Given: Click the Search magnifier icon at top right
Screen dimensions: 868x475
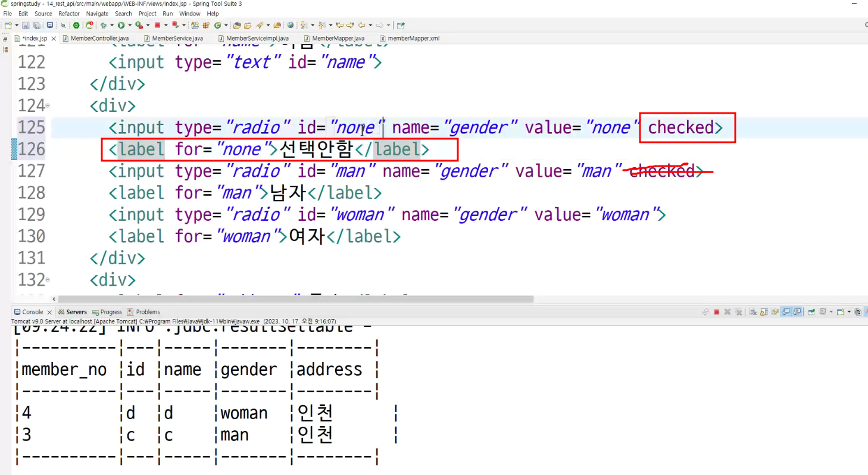Looking at the screenshot, I should [x=866, y=25].
